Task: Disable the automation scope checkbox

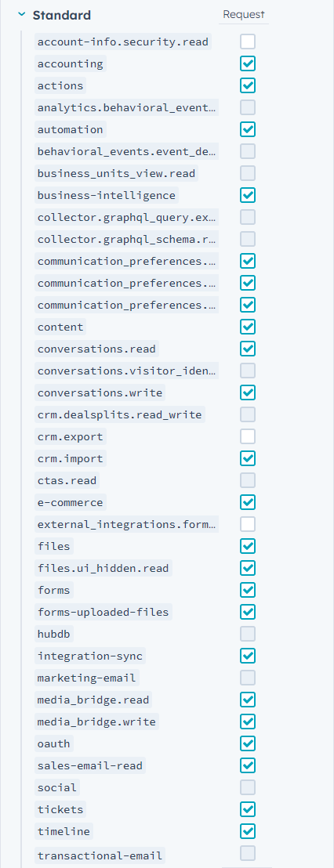Action: [x=248, y=129]
